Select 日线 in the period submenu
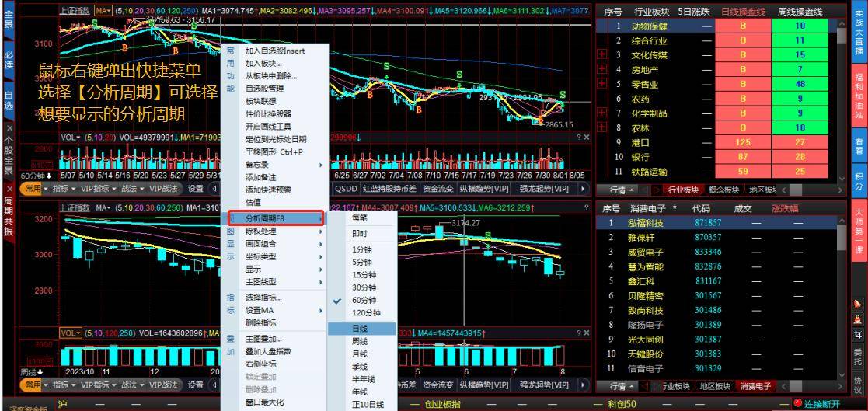This screenshot has height=411, width=868. [x=362, y=329]
